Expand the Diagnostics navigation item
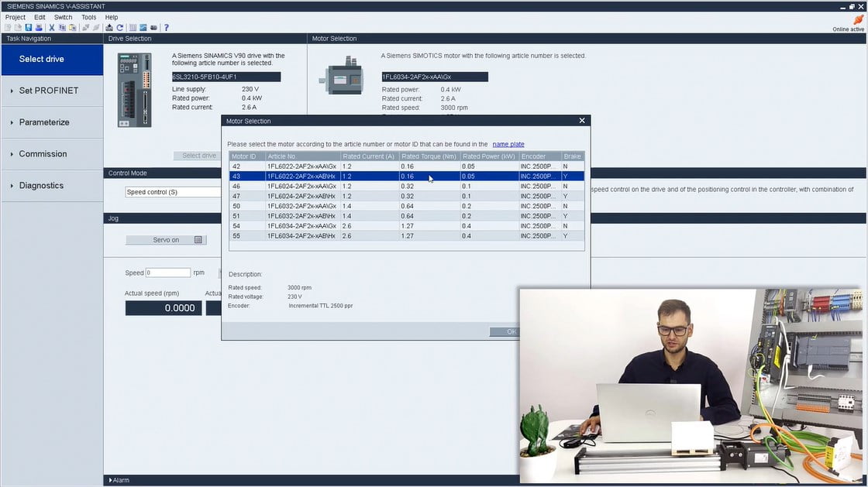The width and height of the screenshot is (868, 487). pyautogui.click(x=52, y=185)
